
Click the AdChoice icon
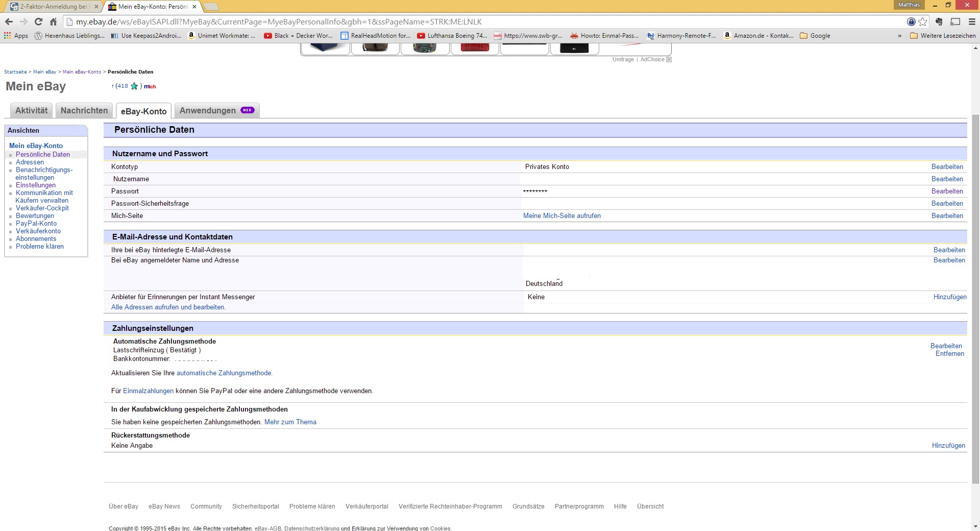669,59
